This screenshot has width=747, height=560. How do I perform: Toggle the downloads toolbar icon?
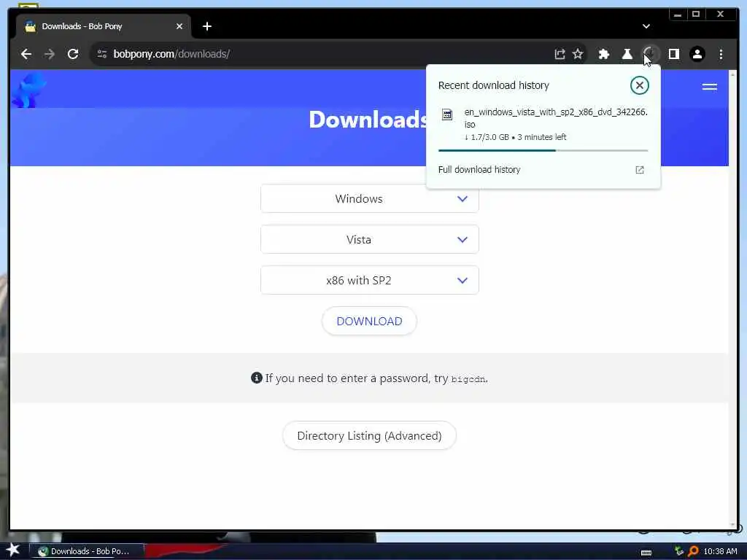tap(650, 54)
